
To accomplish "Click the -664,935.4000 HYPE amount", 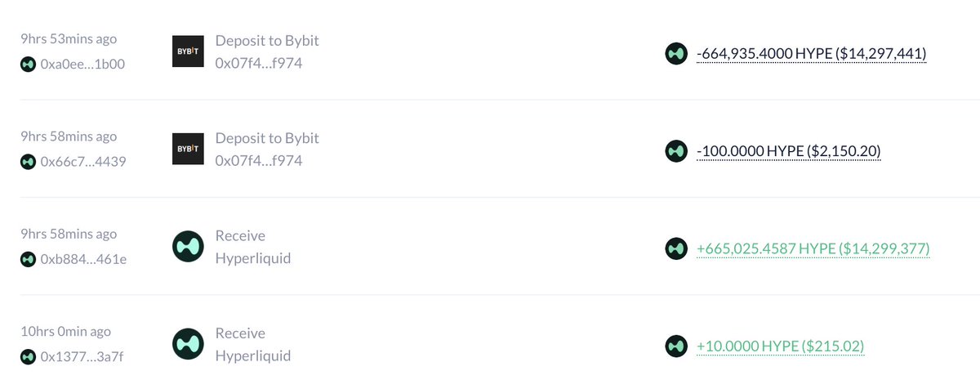I will [811, 53].
